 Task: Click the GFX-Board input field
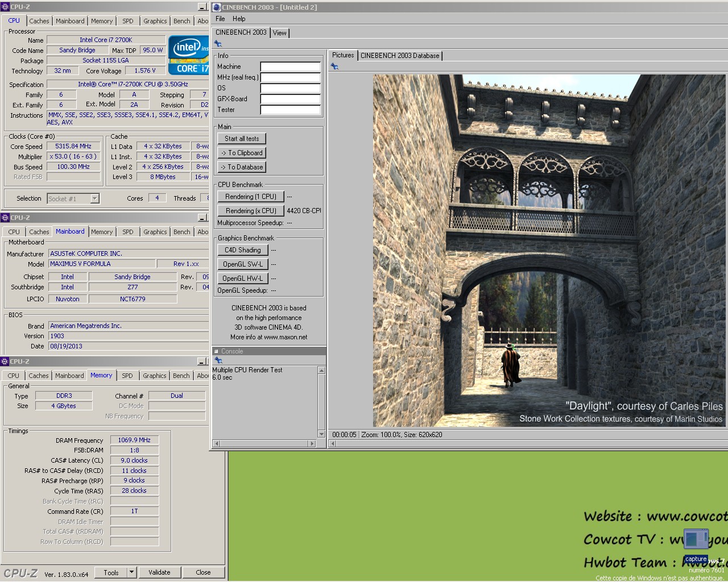pyautogui.click(x=291, y=99)
